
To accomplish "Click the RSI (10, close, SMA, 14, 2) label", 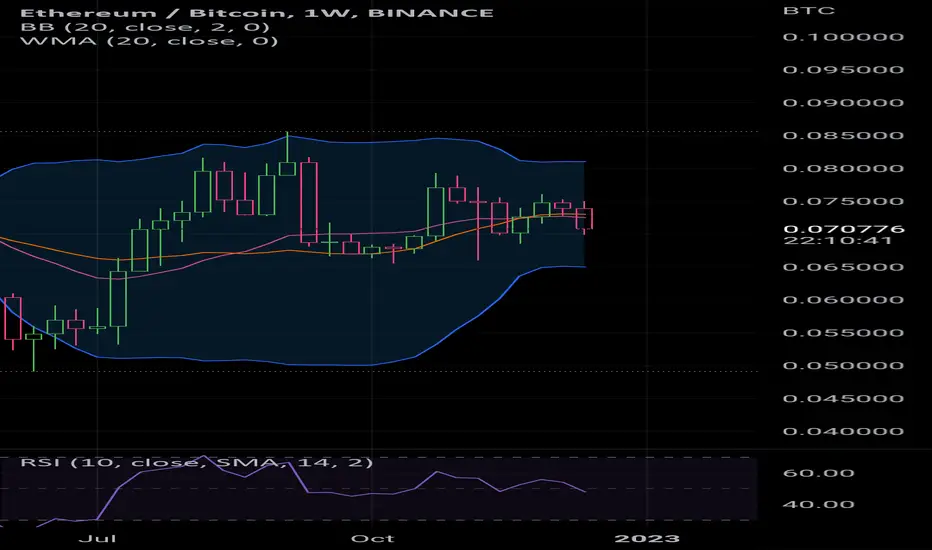I will point(197,463).
